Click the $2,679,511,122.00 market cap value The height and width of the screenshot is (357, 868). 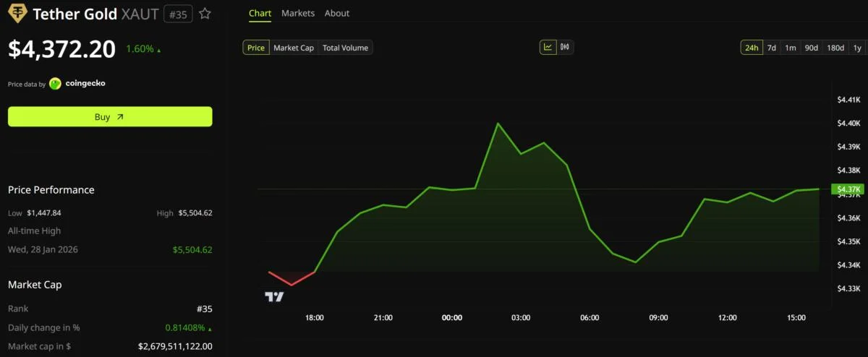click(x=175, y=346)
